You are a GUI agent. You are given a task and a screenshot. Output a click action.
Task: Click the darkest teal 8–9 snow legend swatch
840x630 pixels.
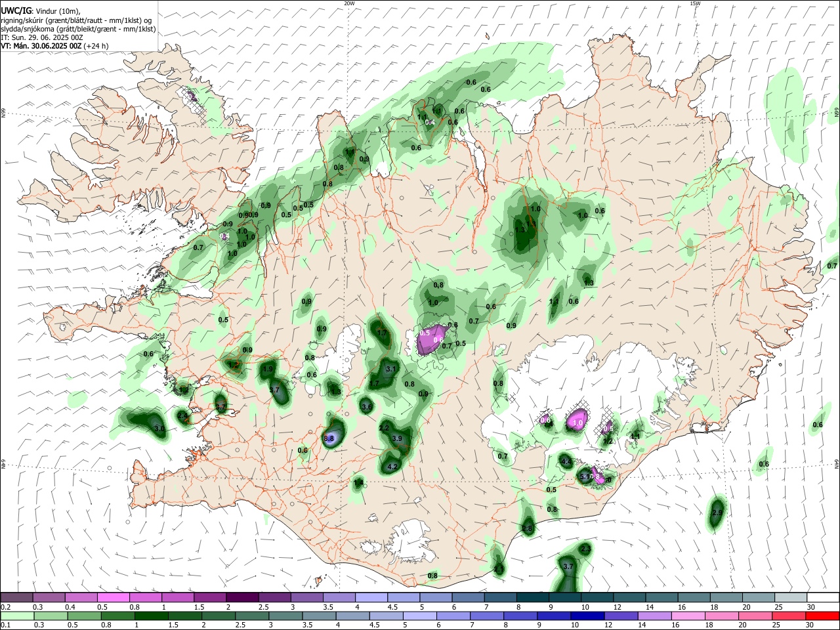pos(533,597)
